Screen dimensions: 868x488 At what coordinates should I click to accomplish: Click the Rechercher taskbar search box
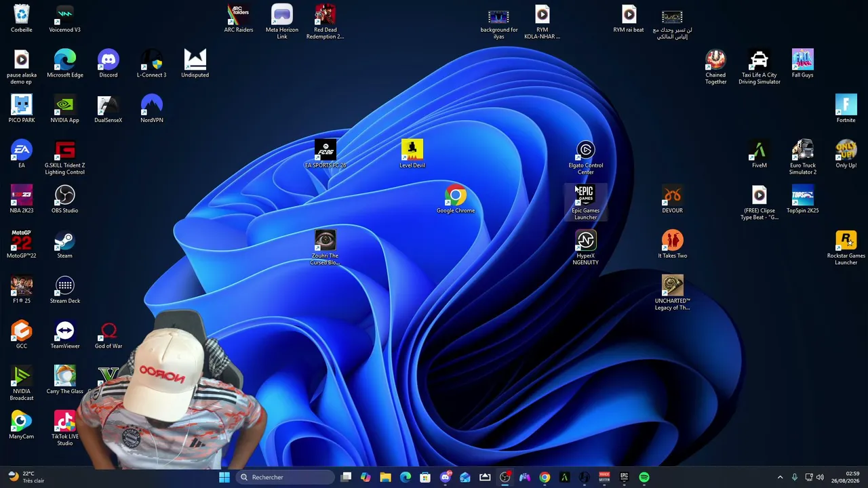[285, 477]
